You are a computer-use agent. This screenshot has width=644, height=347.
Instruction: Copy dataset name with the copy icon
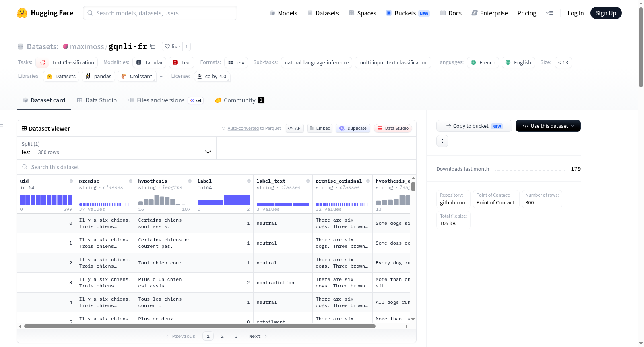[153, 46]
